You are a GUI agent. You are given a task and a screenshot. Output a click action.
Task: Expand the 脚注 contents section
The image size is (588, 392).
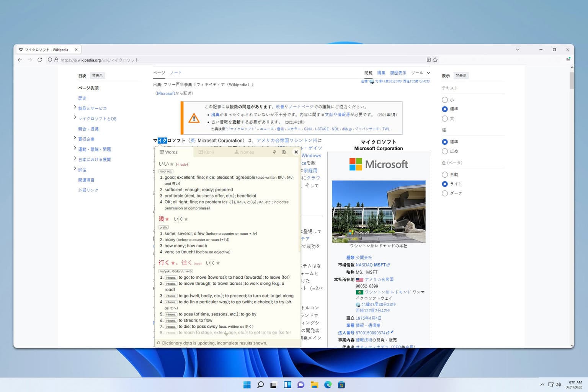tap(75, 168)
